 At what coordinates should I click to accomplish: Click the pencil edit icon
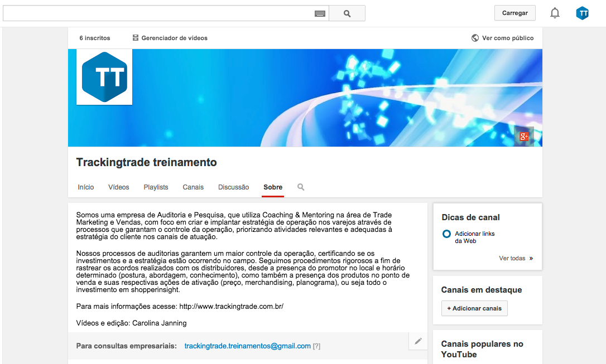click(x=418, y=341)
